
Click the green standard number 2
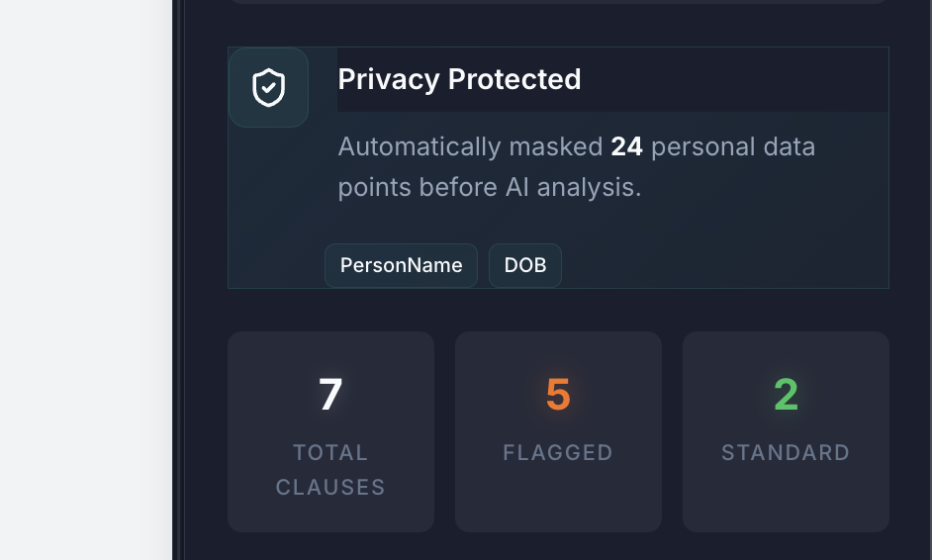tap(786, 394)
